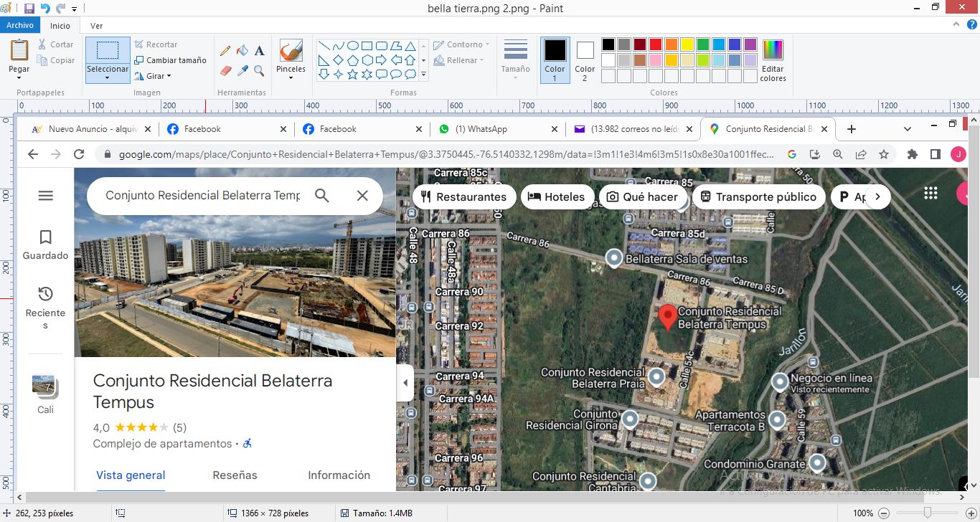Select the Color picker eyedropper tool
Screen dimensions: 980x522
242,71
